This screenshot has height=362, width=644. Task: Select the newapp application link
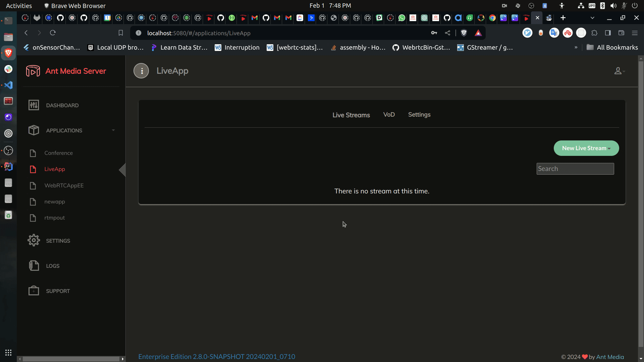pos(55,202)
